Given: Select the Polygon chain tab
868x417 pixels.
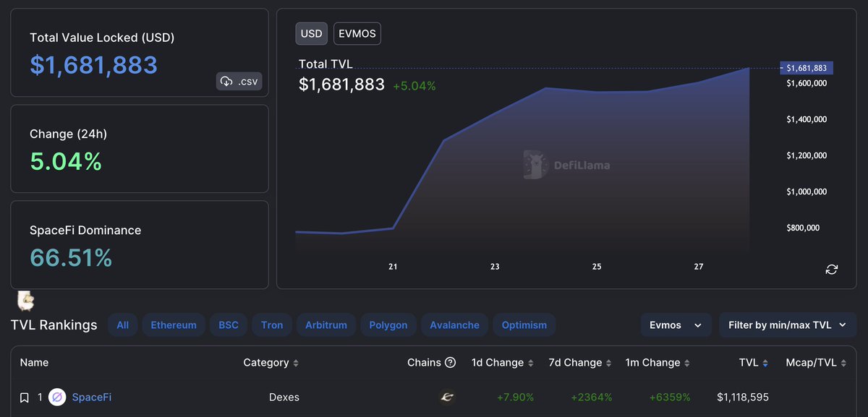Looking at the screenshot, I should click(x=388, y=325).
